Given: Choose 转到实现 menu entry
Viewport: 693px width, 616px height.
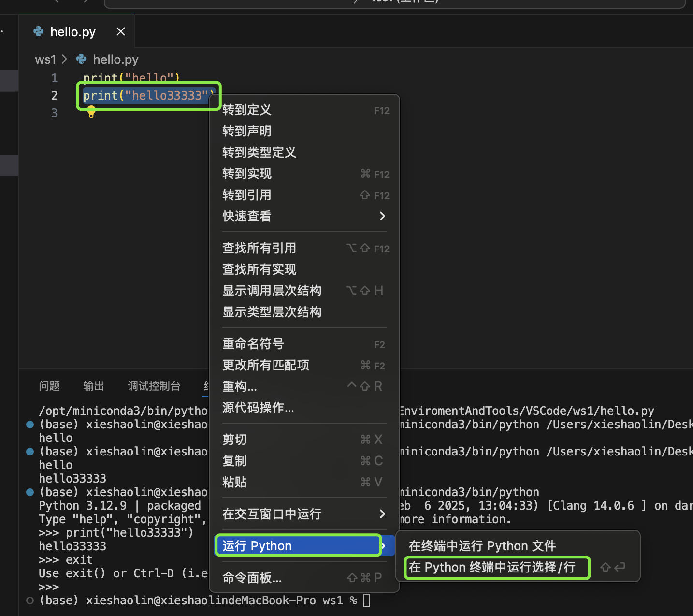Looking at the screenshot, I should (x=305, y=174).
